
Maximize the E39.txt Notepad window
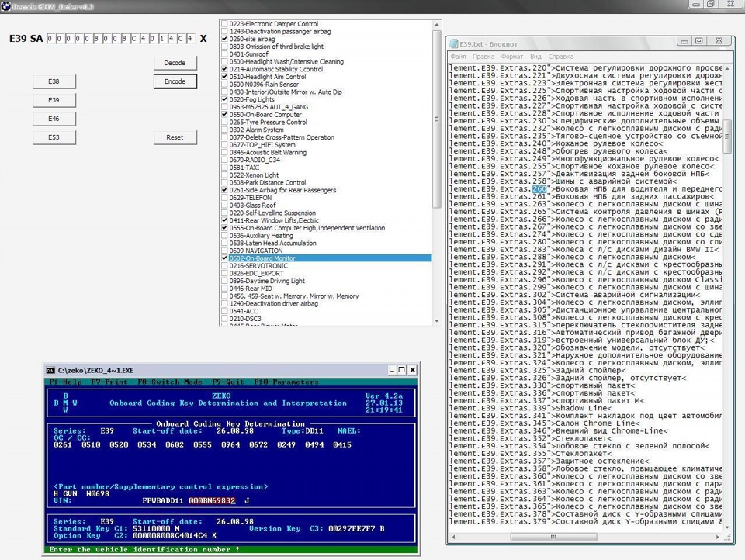(699, 41)
